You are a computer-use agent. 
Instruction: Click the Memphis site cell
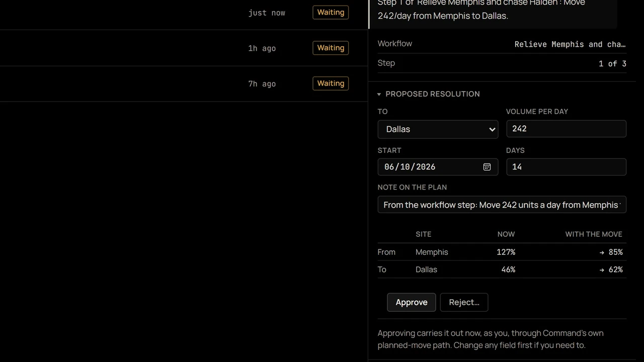point(432,252)
